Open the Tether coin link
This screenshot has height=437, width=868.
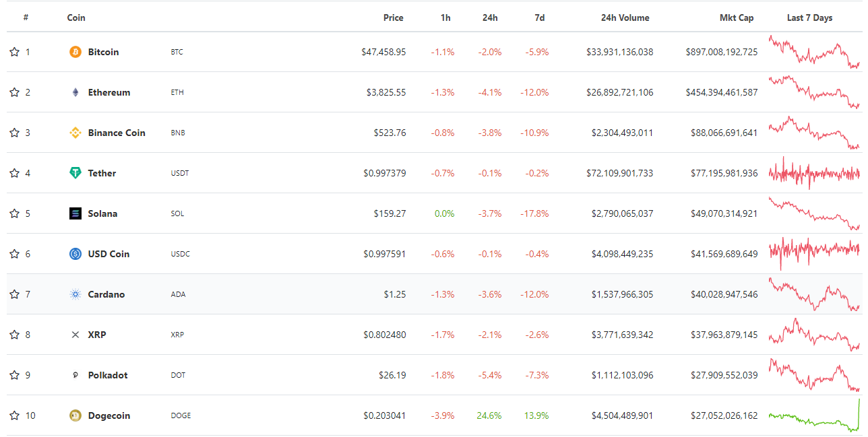(102, 173)
